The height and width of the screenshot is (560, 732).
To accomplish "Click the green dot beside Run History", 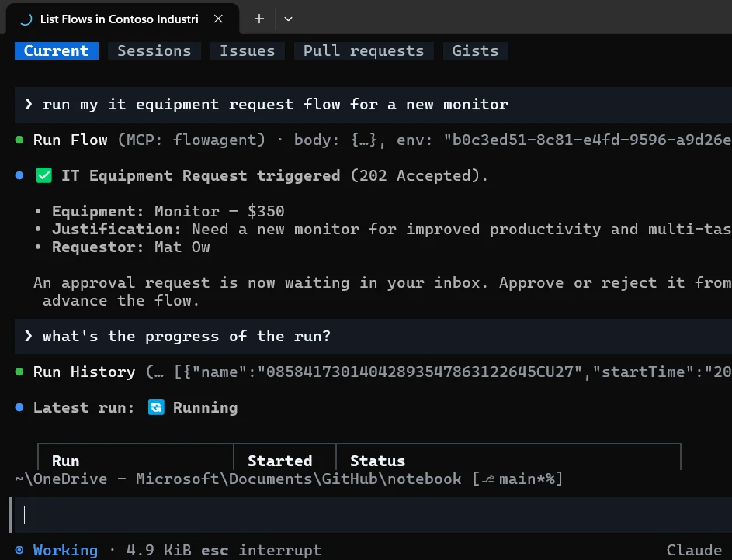I will pyautogui.click(x=19, y=372).
